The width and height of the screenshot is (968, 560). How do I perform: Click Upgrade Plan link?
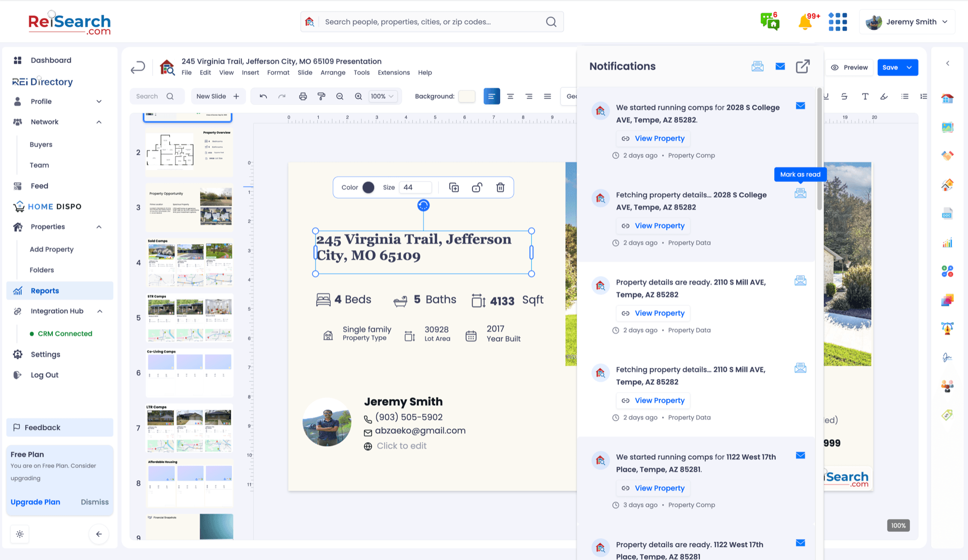(x=35, y=502)
